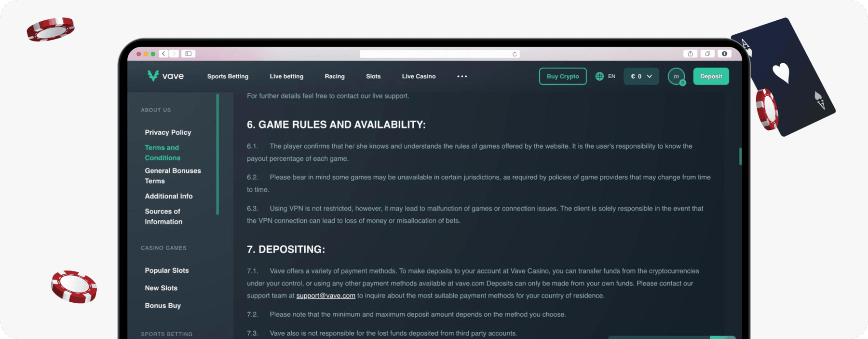Click the clause number '7.2.'
This screenshot has height=339, width=868.
253,314
